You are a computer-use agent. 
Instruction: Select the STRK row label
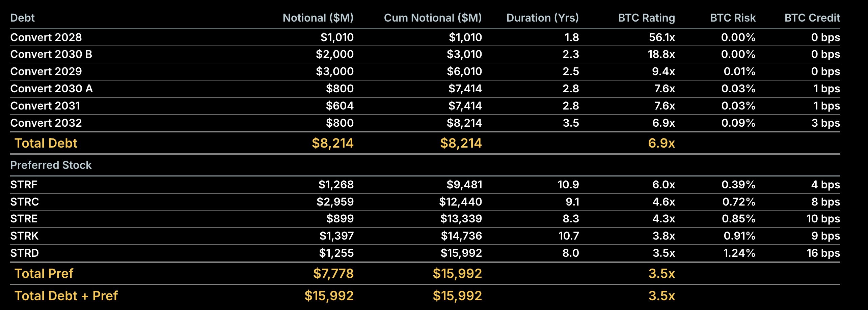[x=24, y=236]
